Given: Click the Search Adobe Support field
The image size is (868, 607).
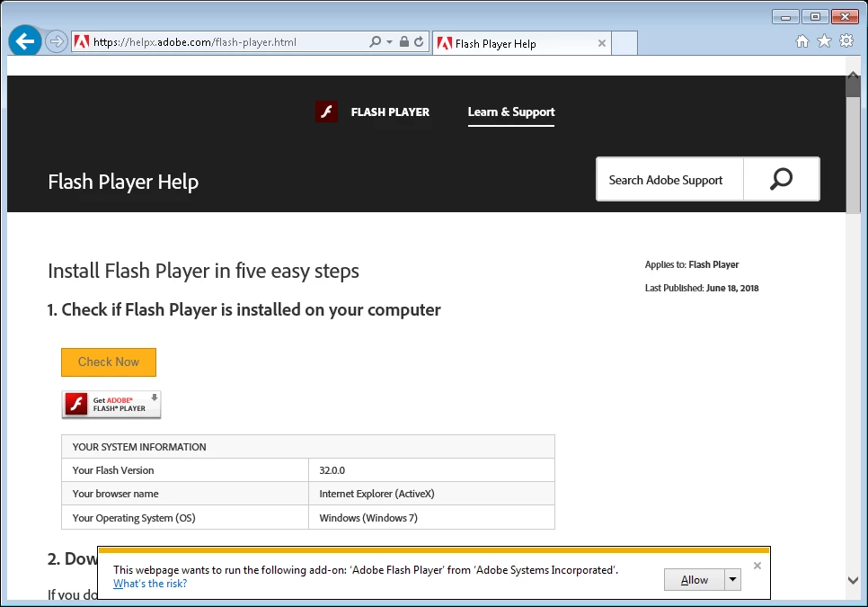Looking at the screenshot, I should coord(669,180).
